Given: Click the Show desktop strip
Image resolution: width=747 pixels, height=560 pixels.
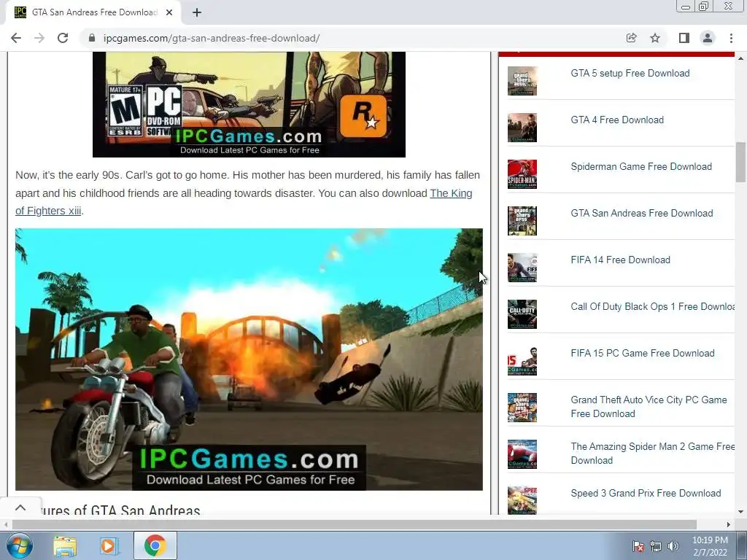Looking at the screenshot, I should [742, 545].
